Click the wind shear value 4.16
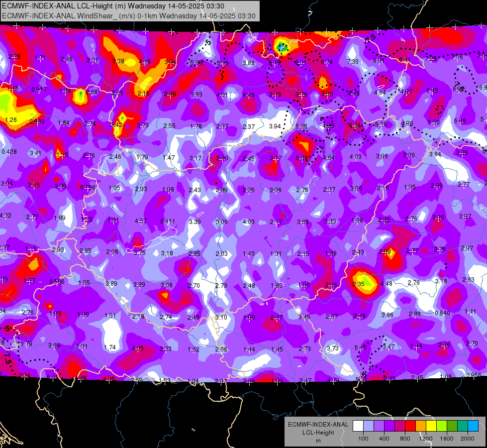Screen dimensions: 487x448 pyautogui.click(x=145, y=62)
